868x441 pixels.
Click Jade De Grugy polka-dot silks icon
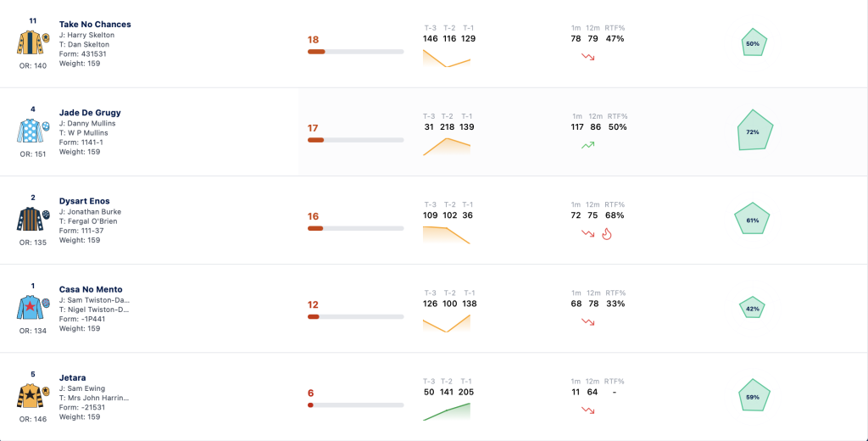tap(33, 131)
